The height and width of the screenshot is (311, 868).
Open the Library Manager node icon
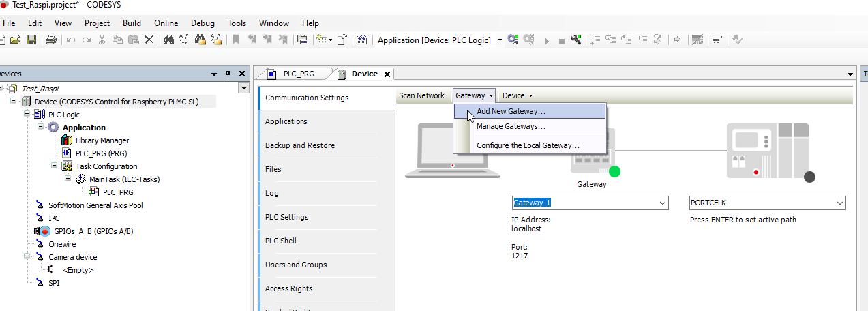click(67, 140)
